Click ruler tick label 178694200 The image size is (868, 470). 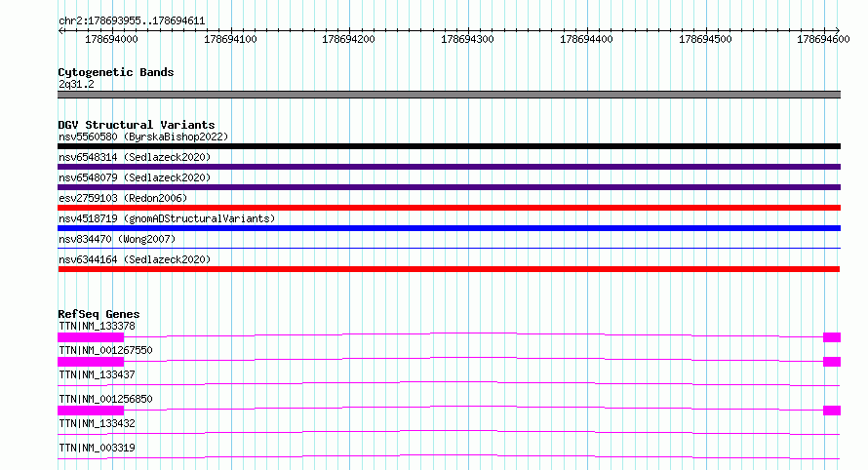[348, 39]
